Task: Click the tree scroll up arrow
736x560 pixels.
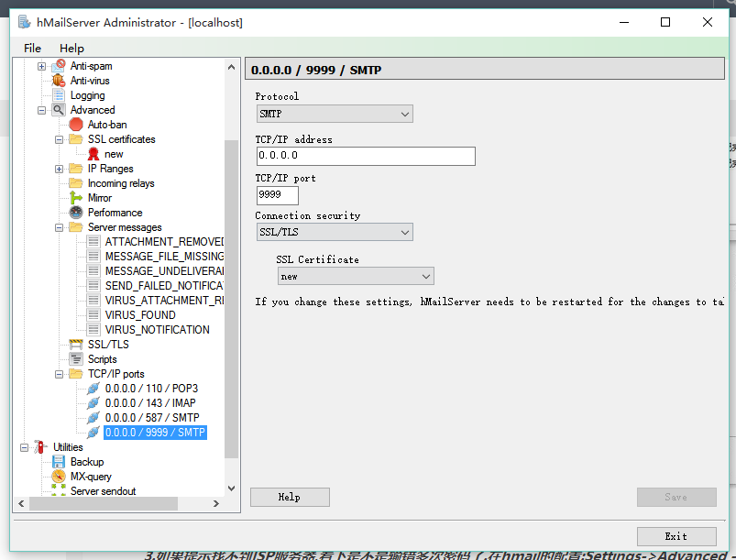Action: [x=231, y=67]
